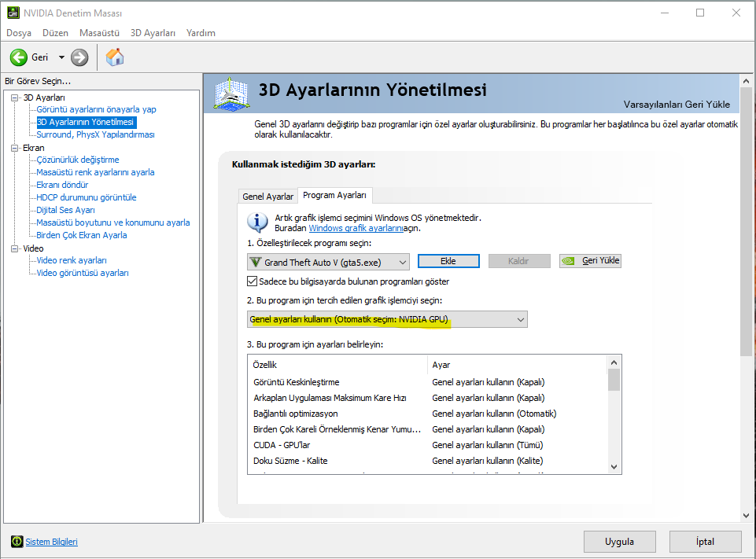Toggle 'Sadece bu bilgisayarda bulunan programları göster' checkbox

point(253,281)
